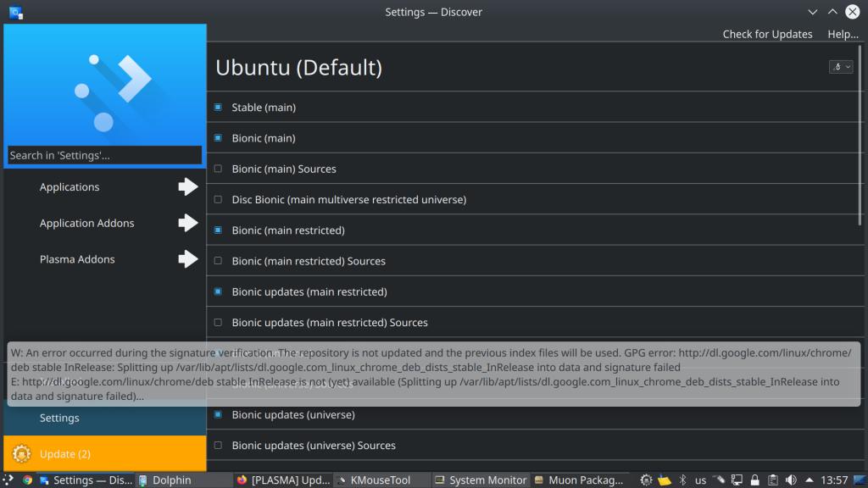
Task: Expand the hidden system tray icons arrow
Action: tap(810, 480)
